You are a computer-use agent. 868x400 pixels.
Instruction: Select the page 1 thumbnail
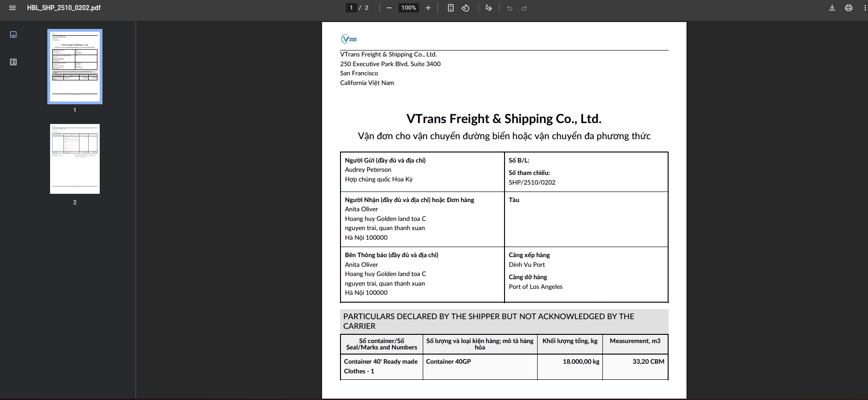pyautogui.click(x=75, y=67)
